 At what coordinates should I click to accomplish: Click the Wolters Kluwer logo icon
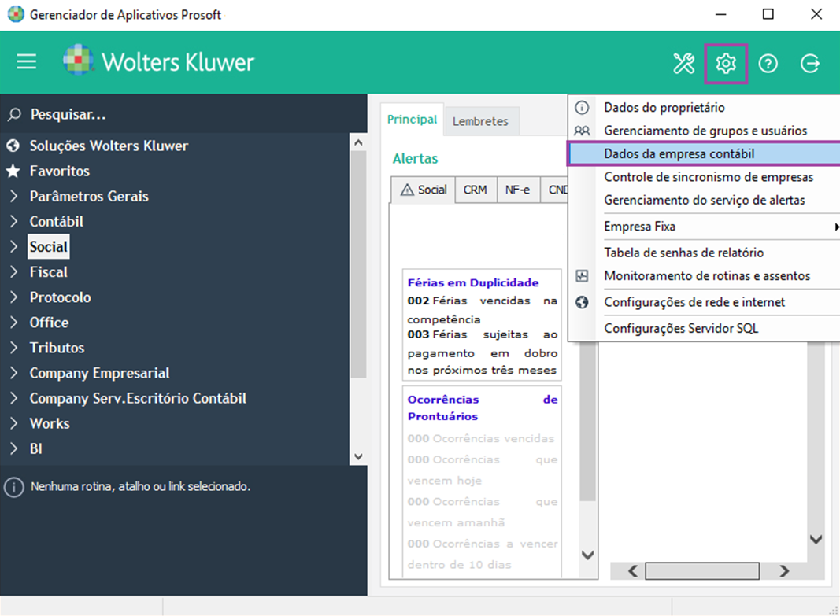pos(78,59)
